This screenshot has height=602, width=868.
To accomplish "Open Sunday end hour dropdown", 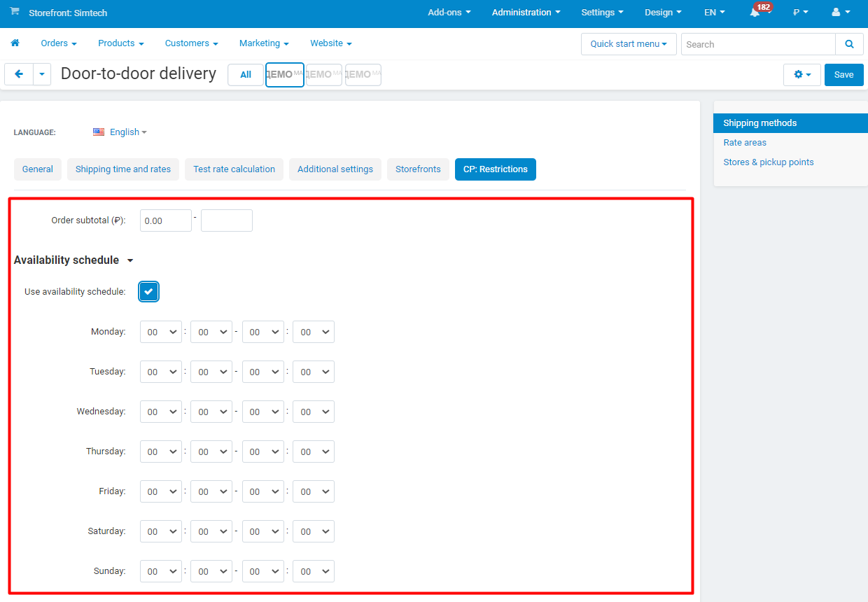I will click(x=263, y=571).
